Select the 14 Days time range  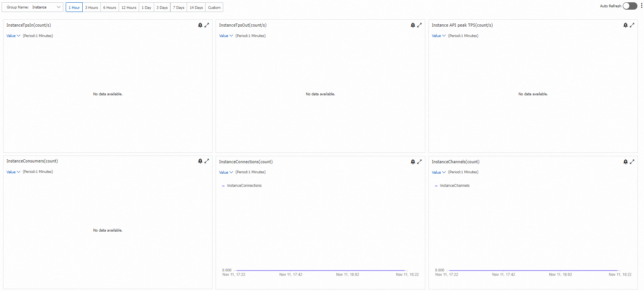point(196,7)
